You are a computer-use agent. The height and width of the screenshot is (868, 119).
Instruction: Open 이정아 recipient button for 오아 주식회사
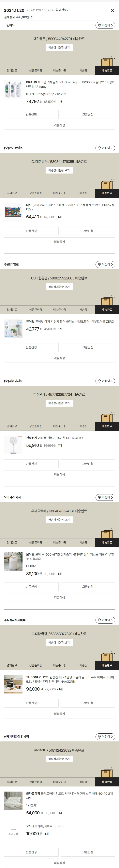pyautogui.click(x=105, y=497)
